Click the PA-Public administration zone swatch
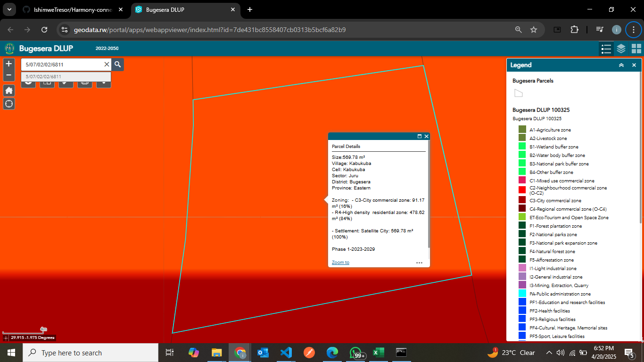Screen dimensions: 644x362 point(522,293)
